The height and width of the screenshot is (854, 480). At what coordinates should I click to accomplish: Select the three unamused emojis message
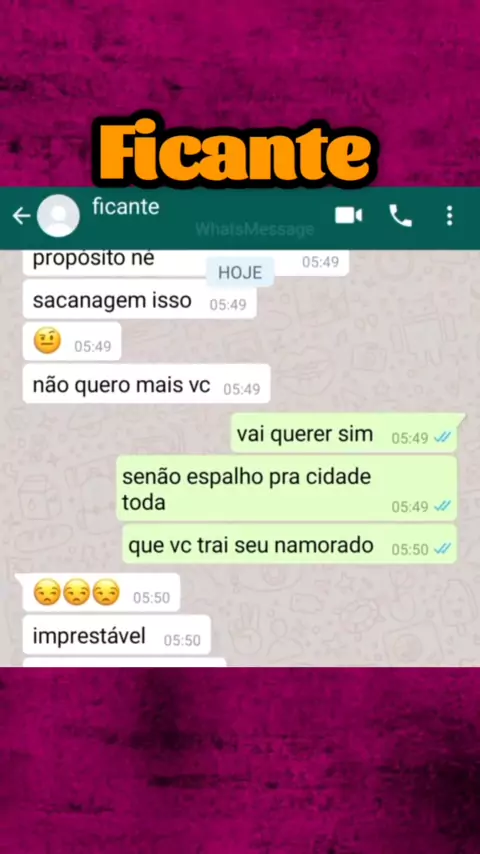[x=101, y=593]
